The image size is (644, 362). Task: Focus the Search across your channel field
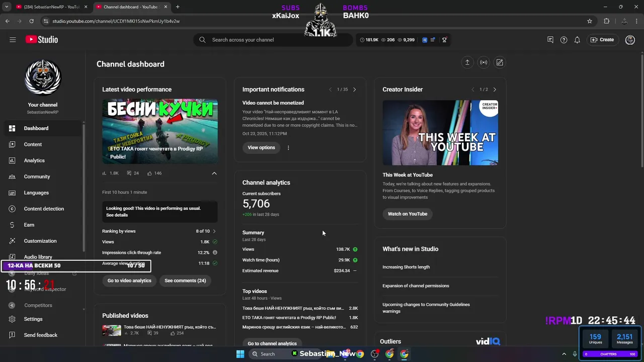[273, 40]
